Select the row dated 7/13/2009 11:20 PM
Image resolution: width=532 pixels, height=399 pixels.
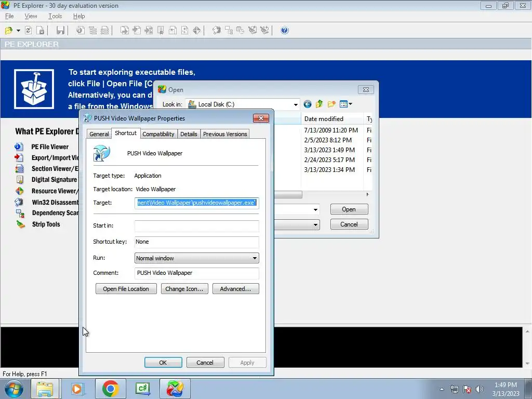(331, 130)
